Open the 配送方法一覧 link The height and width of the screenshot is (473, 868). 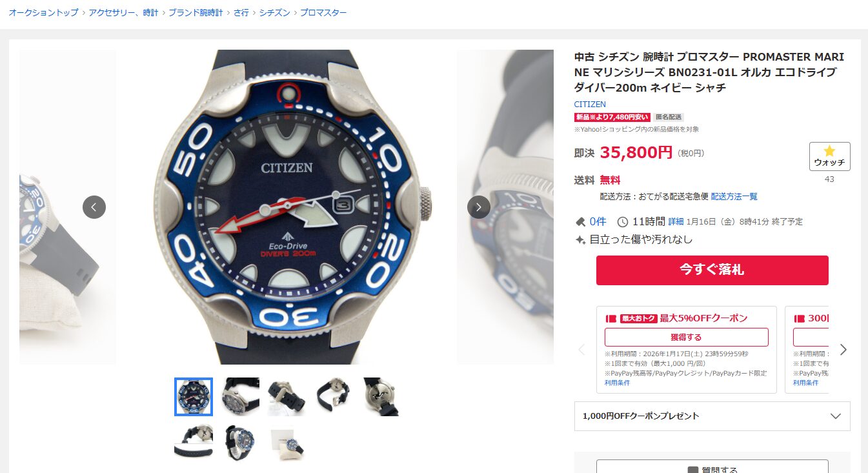[x=734, y=196]
